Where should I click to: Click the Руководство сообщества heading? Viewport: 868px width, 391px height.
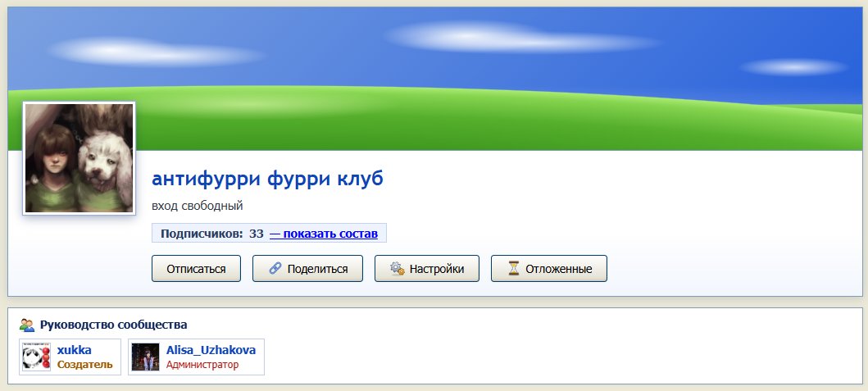(x=113, y=325)
